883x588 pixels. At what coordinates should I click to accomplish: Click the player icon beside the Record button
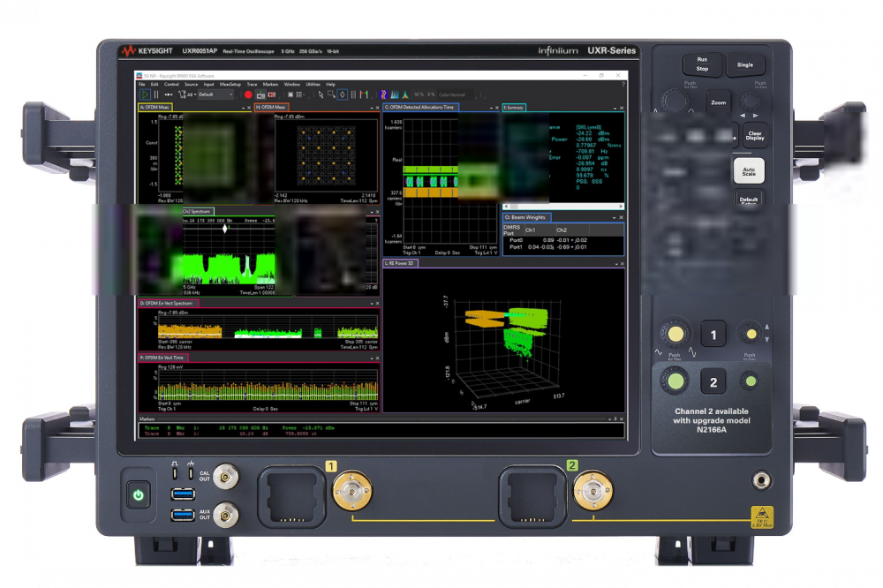pyautogui.click(x=260, y=94)
